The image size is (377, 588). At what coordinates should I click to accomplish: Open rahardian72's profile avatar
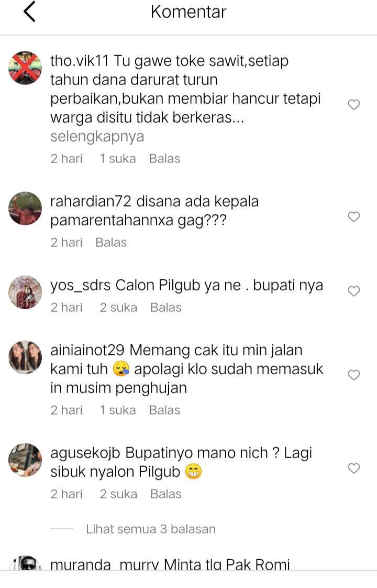pos(25,208)
